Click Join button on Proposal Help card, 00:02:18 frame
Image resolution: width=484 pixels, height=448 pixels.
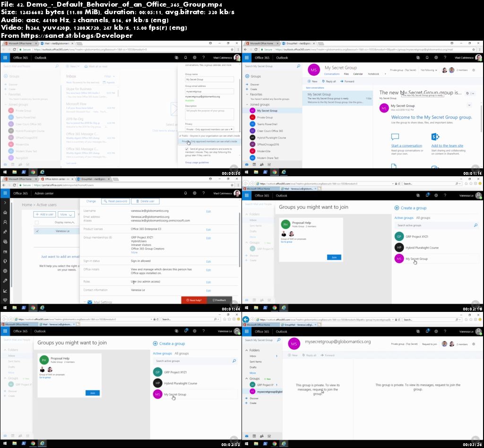tap(334, 258)
